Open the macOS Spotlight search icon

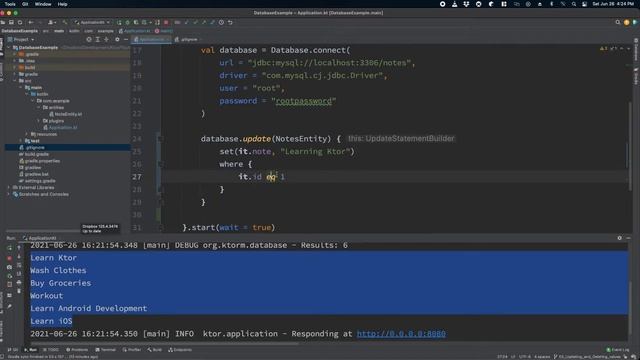tap(574, 4)
